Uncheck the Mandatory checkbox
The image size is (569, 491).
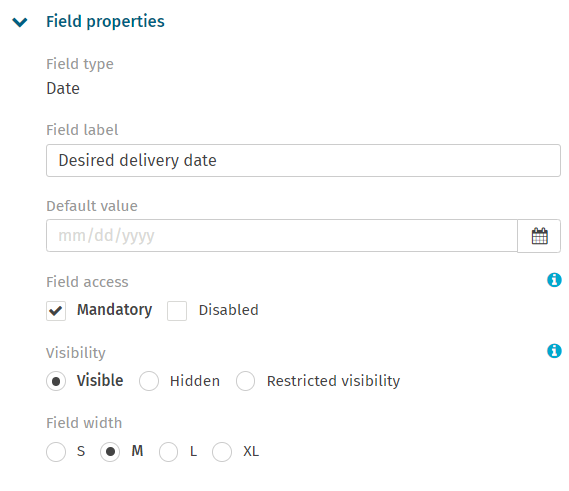pos(56,311)
